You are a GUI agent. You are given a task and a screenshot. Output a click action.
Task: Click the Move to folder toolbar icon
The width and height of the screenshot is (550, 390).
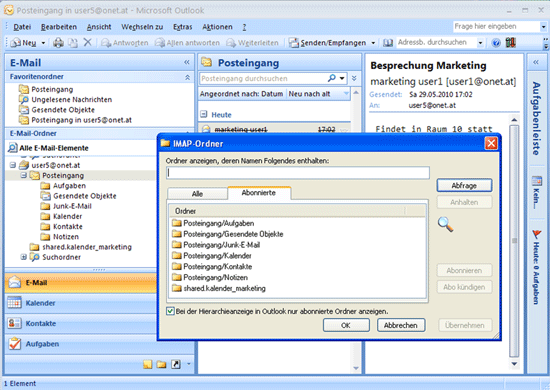tap(73, 43)
